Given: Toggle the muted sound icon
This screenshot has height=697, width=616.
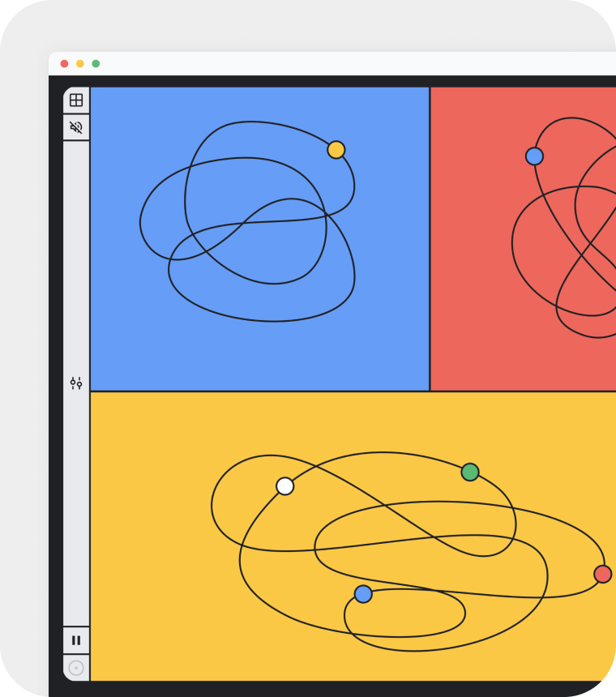Looking at the screenshot, I should (x=76, y=127).
